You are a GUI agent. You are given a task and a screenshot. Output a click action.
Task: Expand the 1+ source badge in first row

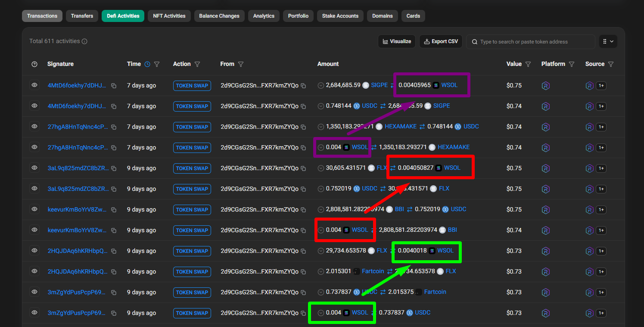601,86
